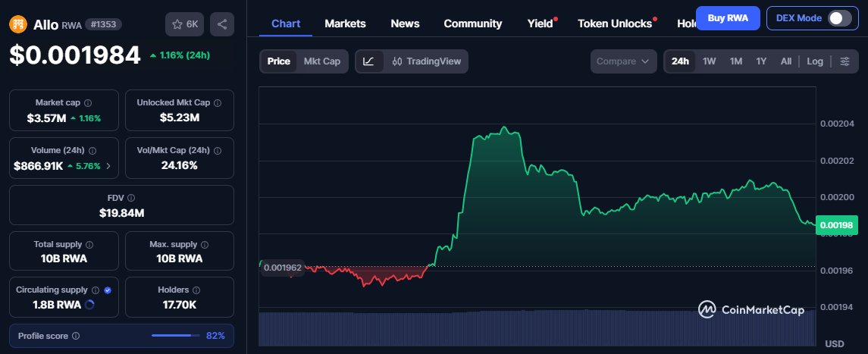Viewport: 868px width, 354px height.
Task: Add Allo to watchlist with star
Action: (x=184, y=24)
